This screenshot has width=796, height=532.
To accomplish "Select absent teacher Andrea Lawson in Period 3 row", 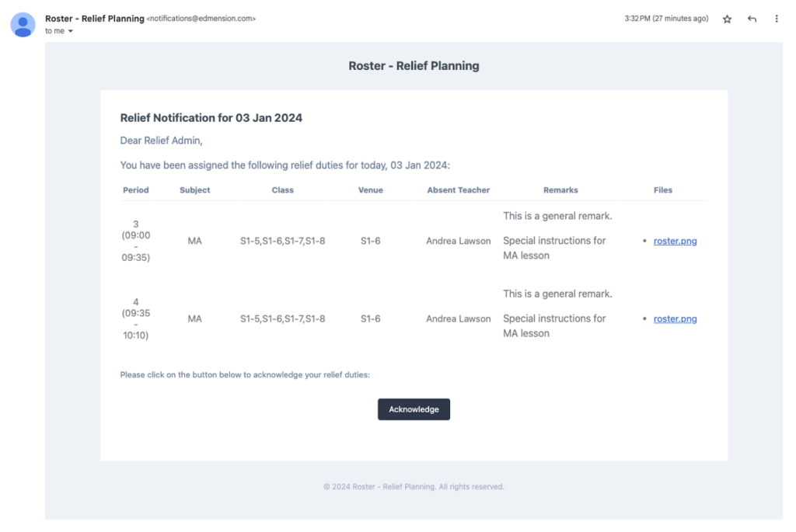I will click(x=458, y=241).
